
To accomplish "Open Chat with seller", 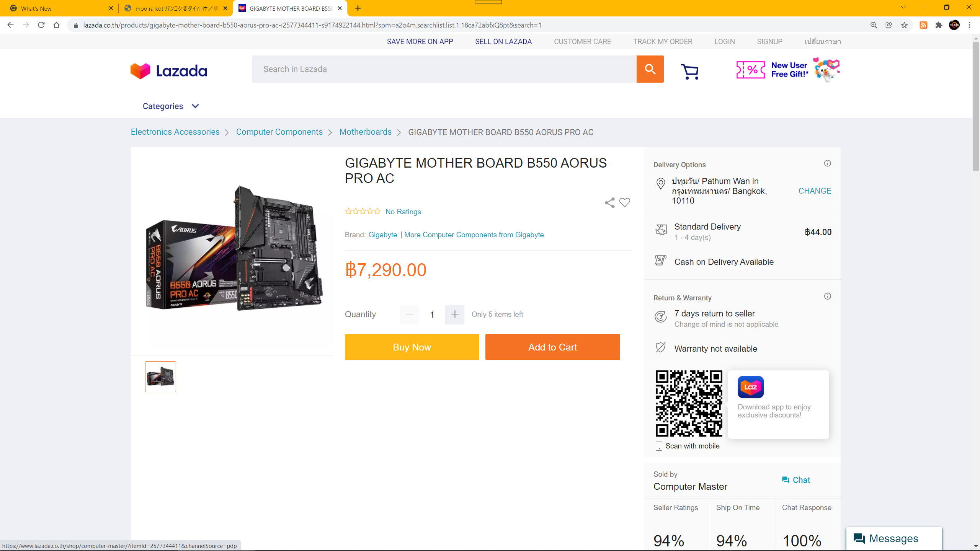I will tap(796, 480).
